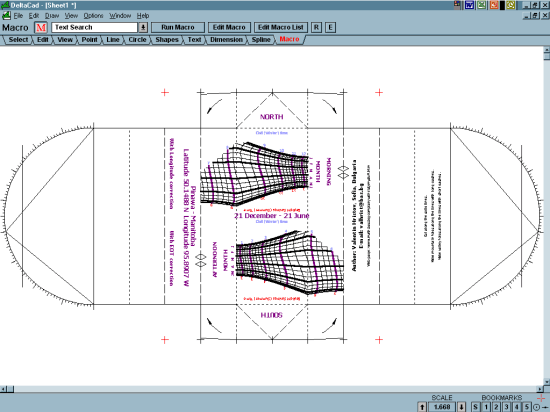Switch to the Select tab
Screen dimensions: 550x412
pyautogui.click(x=18, y=40)
